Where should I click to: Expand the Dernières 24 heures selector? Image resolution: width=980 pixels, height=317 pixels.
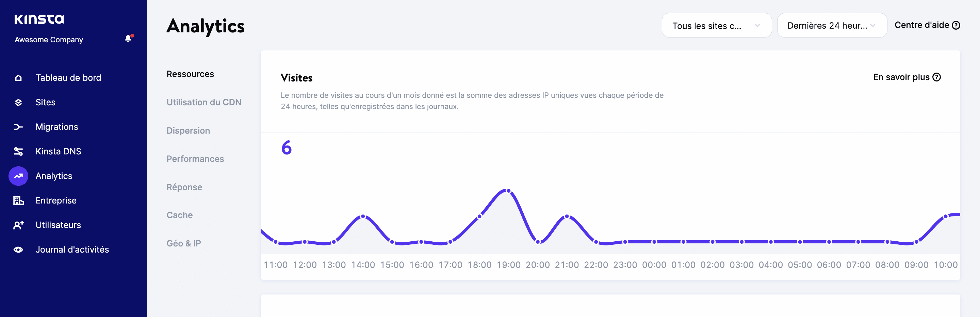pos(832,25)
